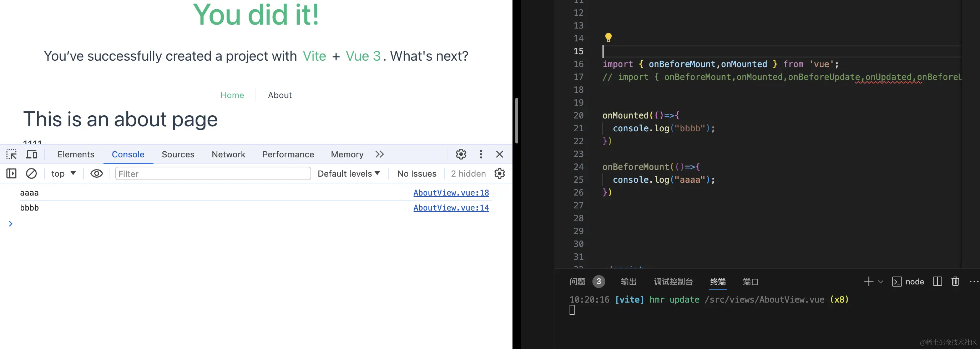Click the 'This is an about page' heading

pyautogui.click(x=120, y=119)
